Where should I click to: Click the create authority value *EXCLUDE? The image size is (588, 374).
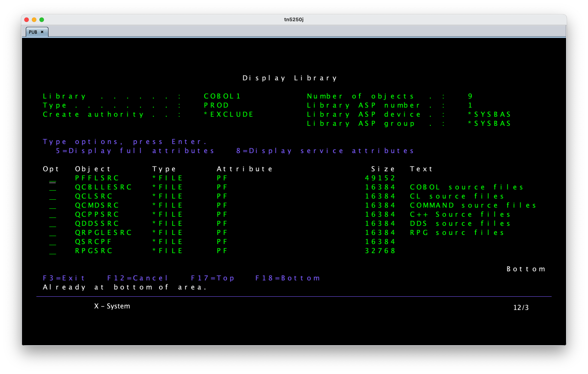[x=229, y=114]
